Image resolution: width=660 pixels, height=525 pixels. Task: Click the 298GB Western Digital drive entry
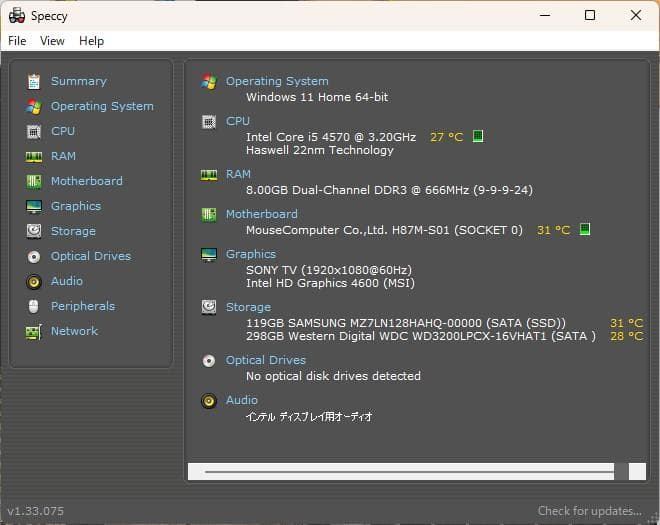tap(421, 336)
